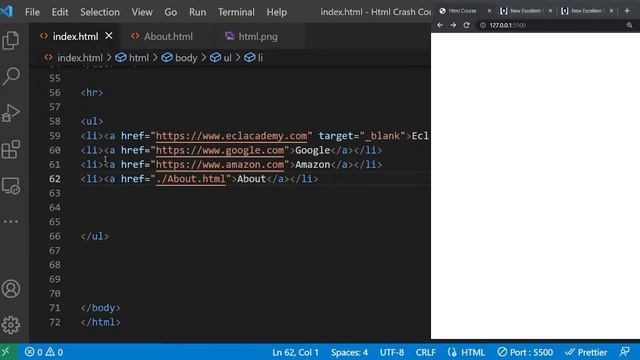Click the closing </html> tag
Image resolution: width=640 pixels, height=360 pixels.
point(100,322)
